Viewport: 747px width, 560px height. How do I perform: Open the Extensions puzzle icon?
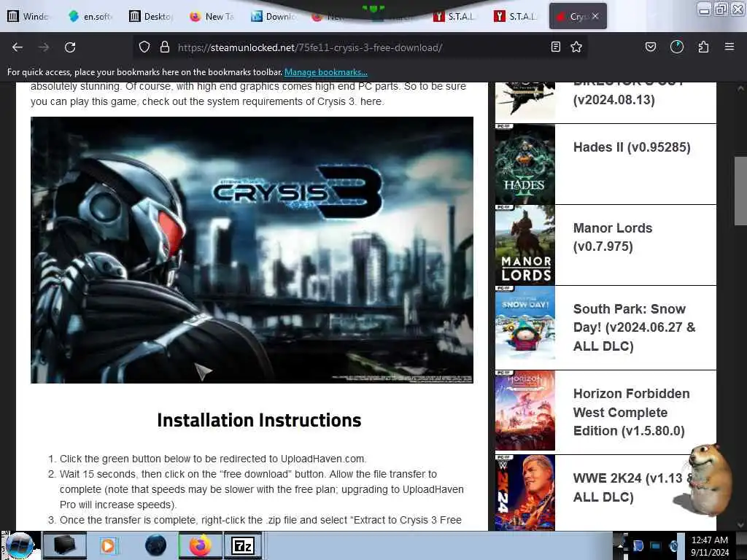pos(703,47)
